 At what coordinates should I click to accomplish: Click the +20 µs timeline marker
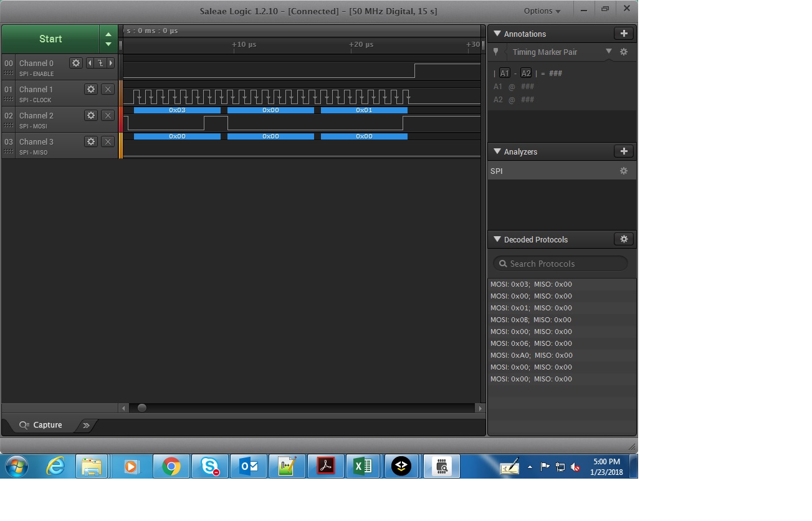[361, 44]
